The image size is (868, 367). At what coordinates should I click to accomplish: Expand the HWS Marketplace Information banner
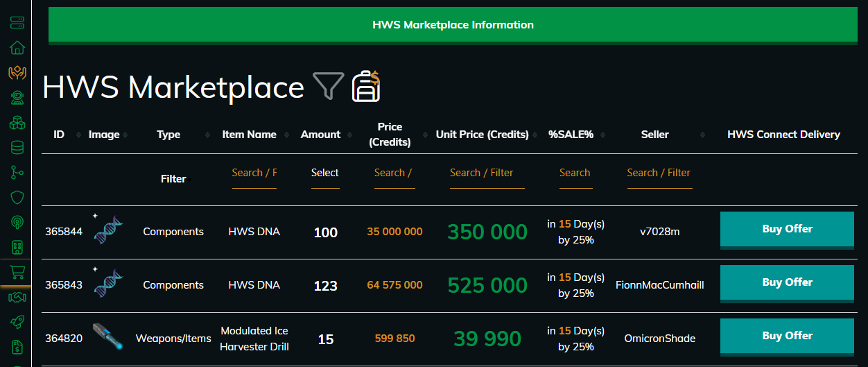click(x=453, y=25)
